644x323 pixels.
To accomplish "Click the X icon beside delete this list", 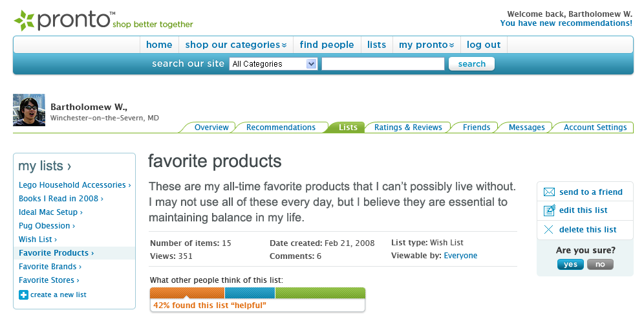I will [x=549, y=229].
